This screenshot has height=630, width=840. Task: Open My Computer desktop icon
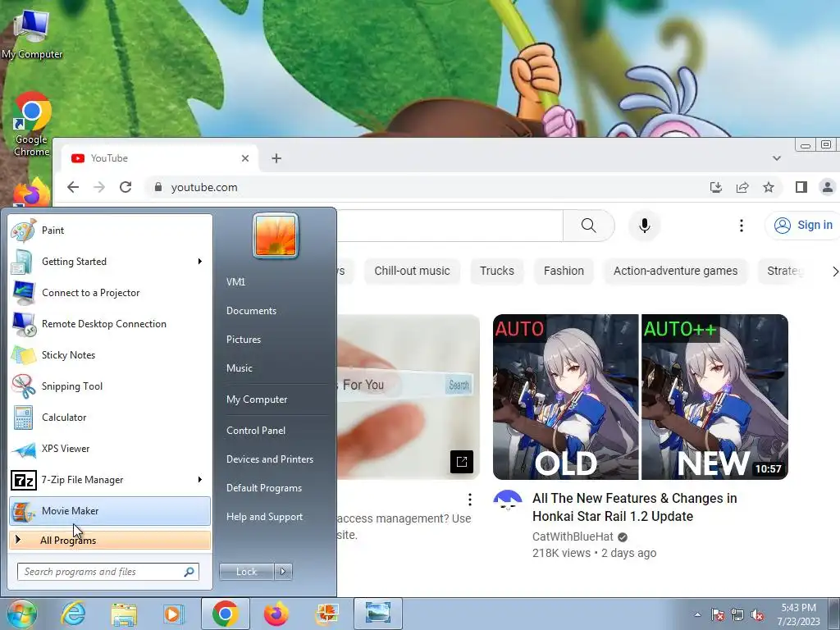click(32, 34)
